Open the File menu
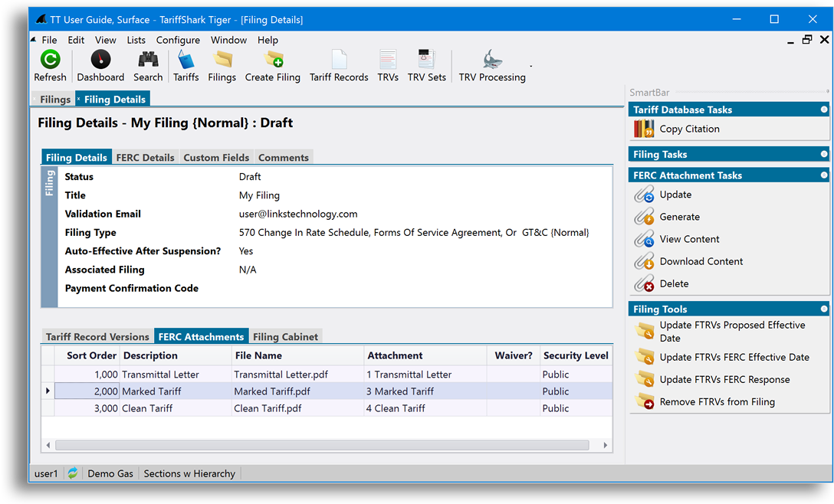 coord(49,40)
